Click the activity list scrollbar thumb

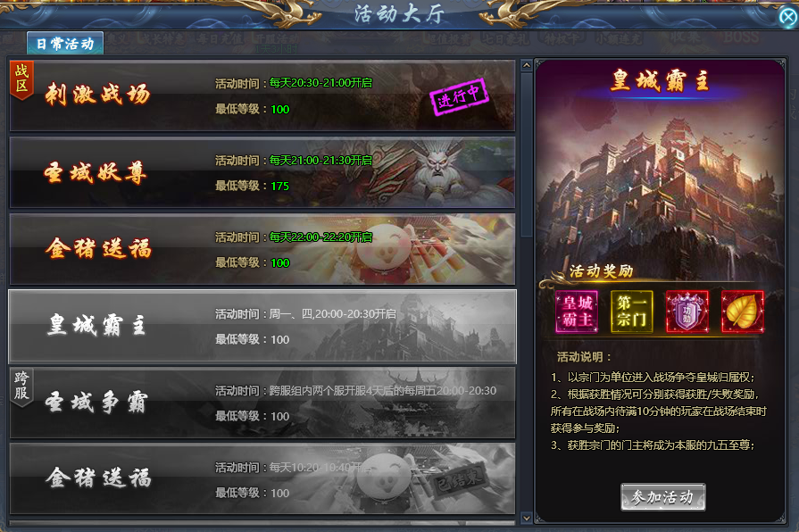pos(527,154)
